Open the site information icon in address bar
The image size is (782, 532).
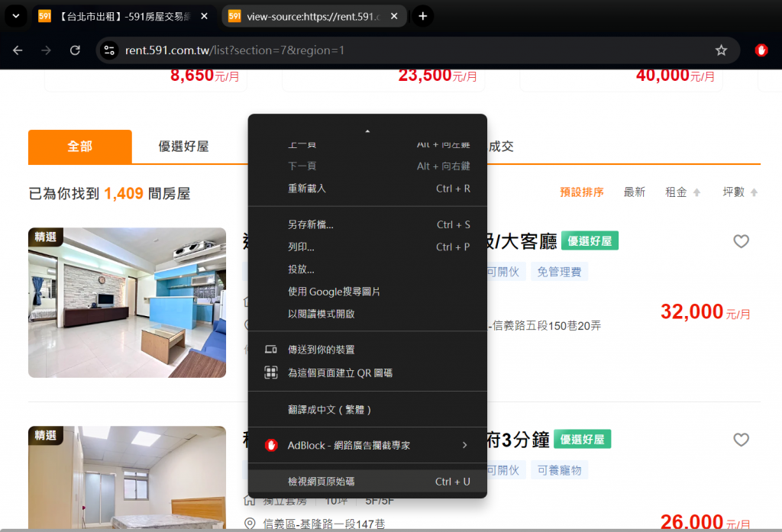click(109, 50)
